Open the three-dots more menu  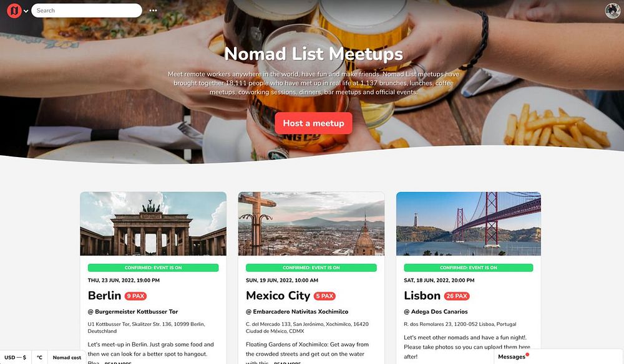coord(154,11)
